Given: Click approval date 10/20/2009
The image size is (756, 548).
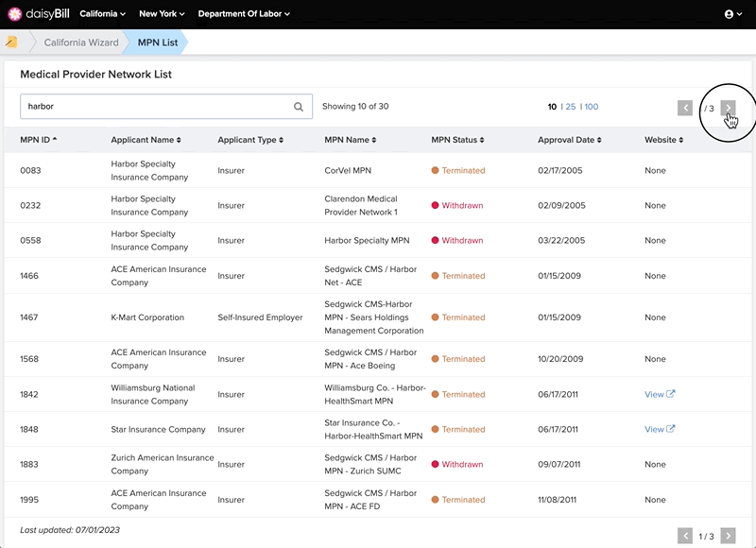Looking at the screenshot, I should pos(560,359).
